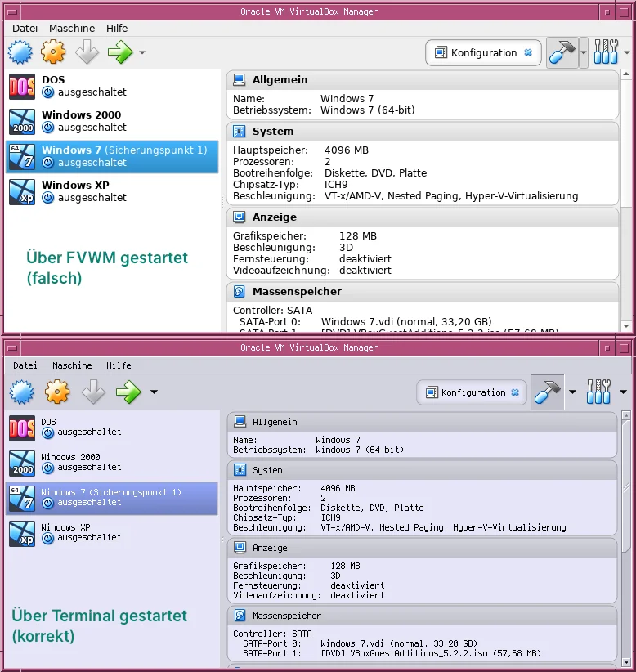
Task: Click Massenspeicher header in top window
Action: click(x=423, y=291)
